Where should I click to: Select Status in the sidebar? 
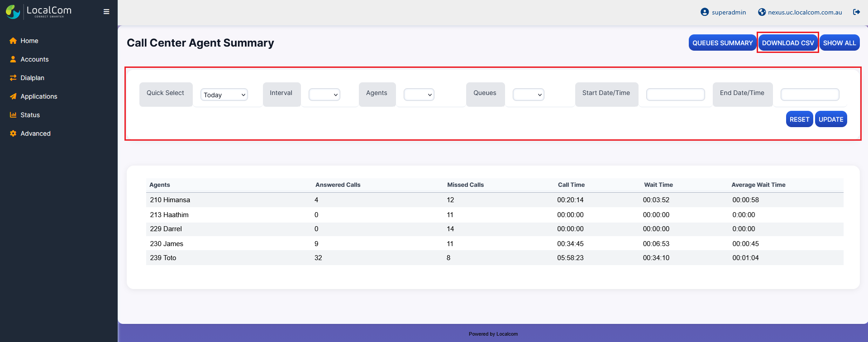click(x=30, y=115)
